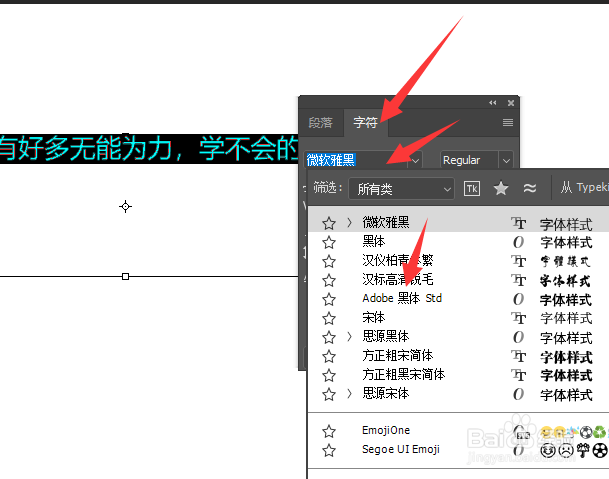This screenshot has height=479, width=609.
Task: Click the selected cyan text on canvas
Action: (x=149, y=149)
